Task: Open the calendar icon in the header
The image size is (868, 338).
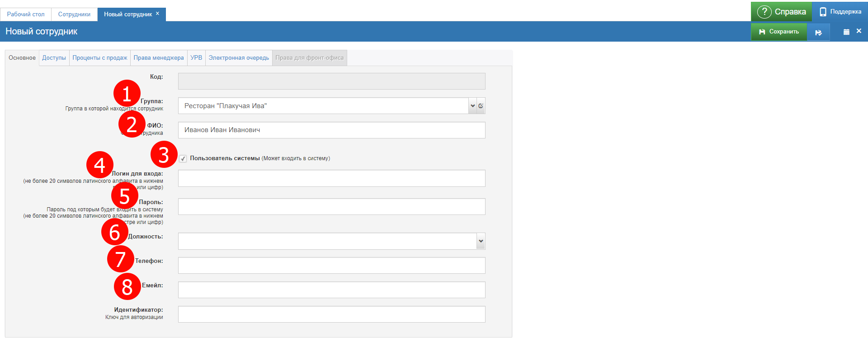Action: pos(846,32)
